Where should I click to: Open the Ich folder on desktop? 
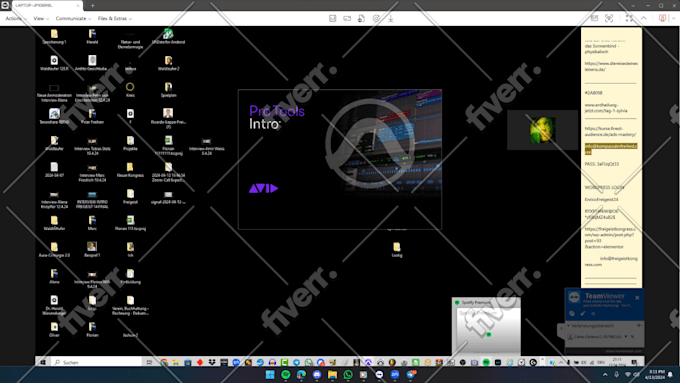(x=130, y=249)
